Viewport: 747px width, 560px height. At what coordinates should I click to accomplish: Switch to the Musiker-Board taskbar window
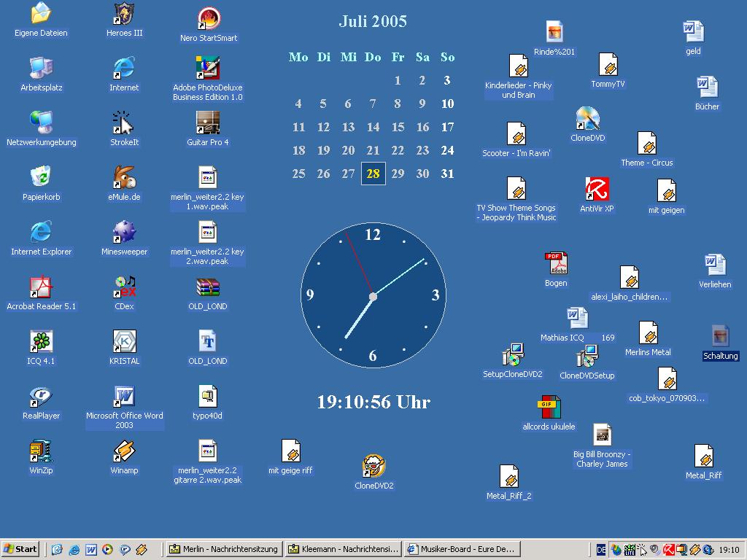click(462, 549)
